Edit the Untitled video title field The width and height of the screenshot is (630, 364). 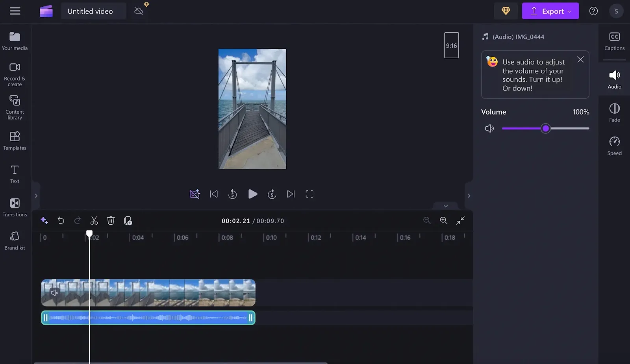tap(93, 11)
